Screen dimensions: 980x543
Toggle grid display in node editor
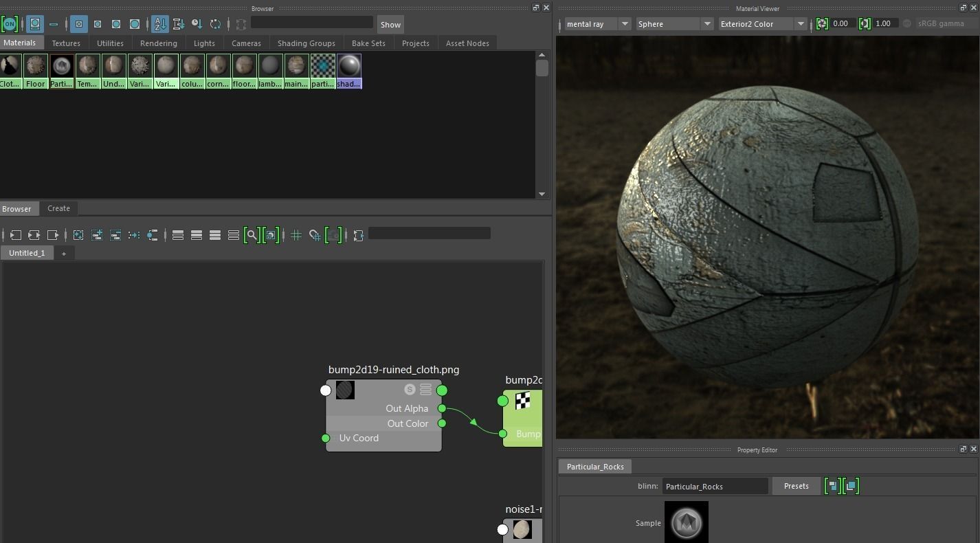(x=296, y=235)
